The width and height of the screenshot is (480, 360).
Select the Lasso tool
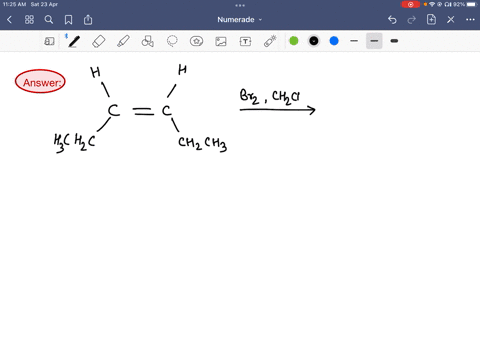172,41
